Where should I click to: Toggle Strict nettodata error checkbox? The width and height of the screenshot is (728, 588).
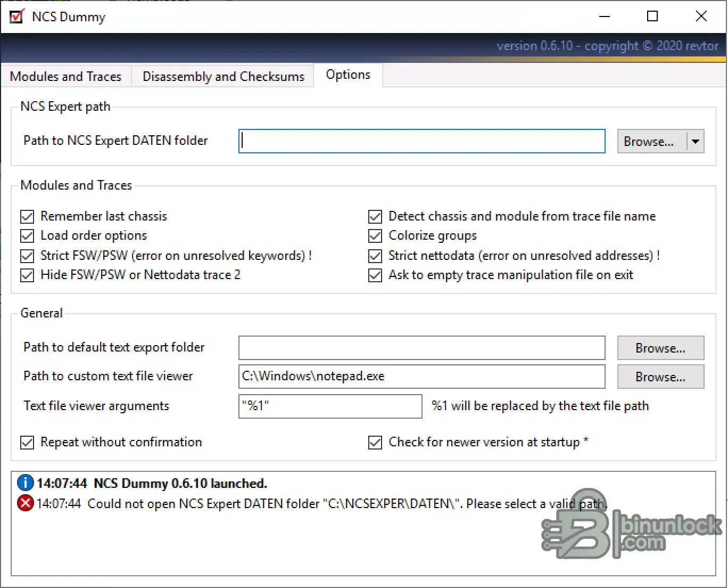(x=375, y=256)
